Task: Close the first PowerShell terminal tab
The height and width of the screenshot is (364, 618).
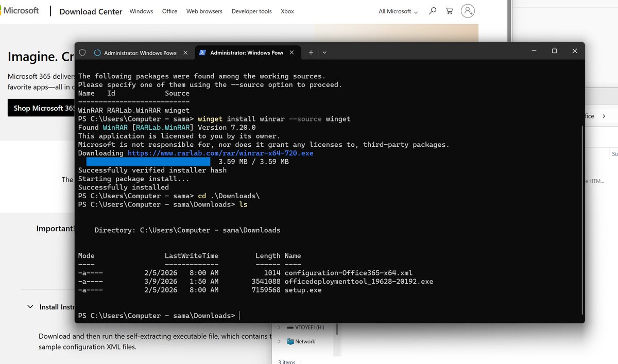Action: point(186,53)
